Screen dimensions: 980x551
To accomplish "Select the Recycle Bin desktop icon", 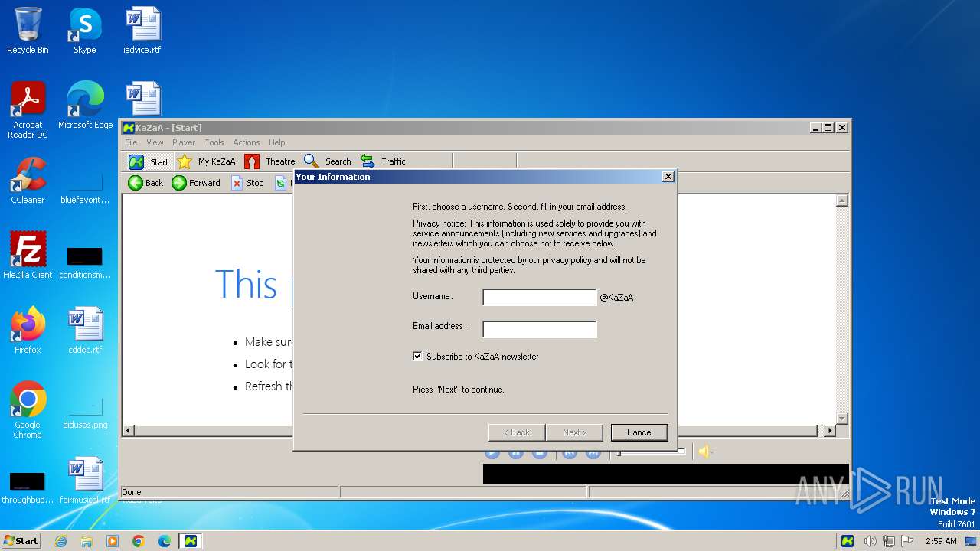I will coord(28,31).
